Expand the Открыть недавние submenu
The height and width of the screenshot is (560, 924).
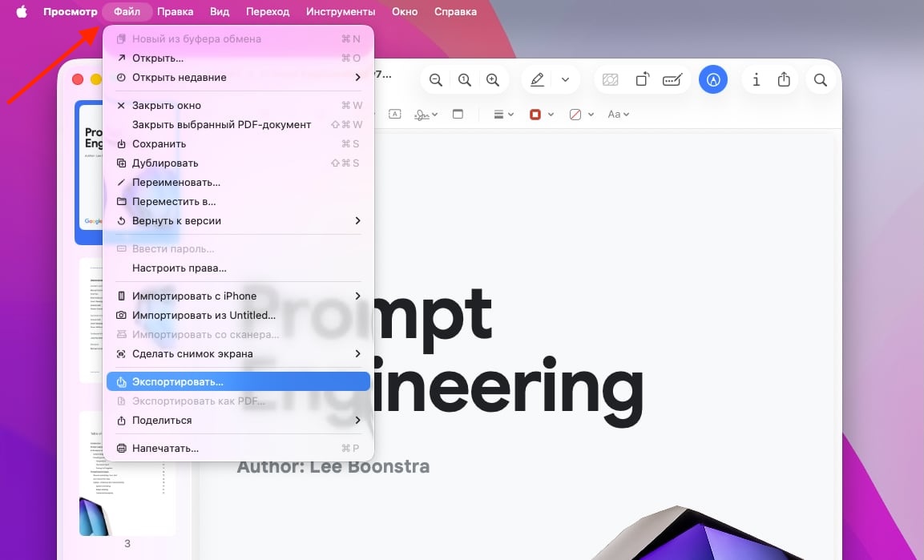coord(238,77)
